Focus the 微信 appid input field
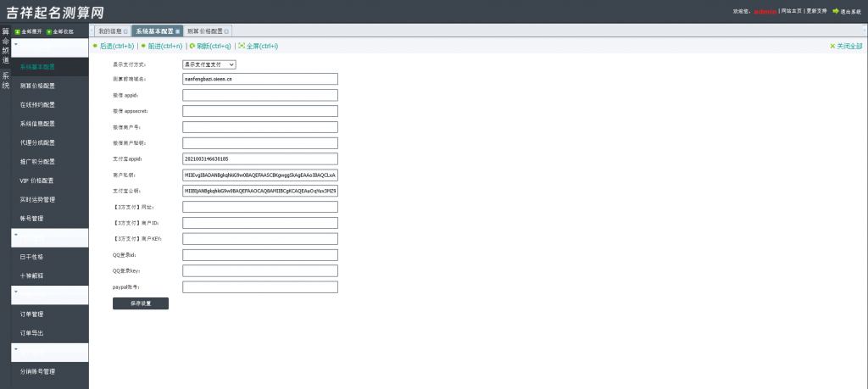 [x=260, y=95]
